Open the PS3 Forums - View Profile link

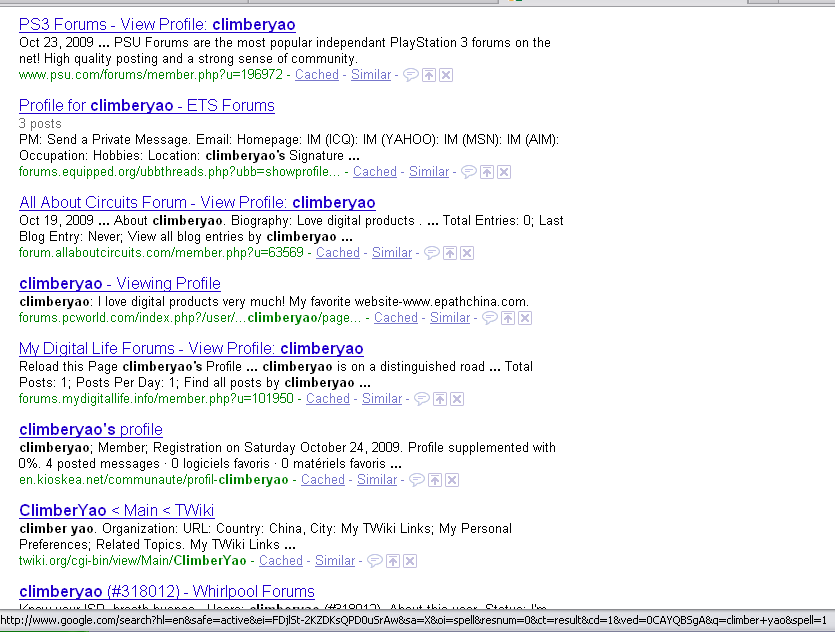pos(157,24)
